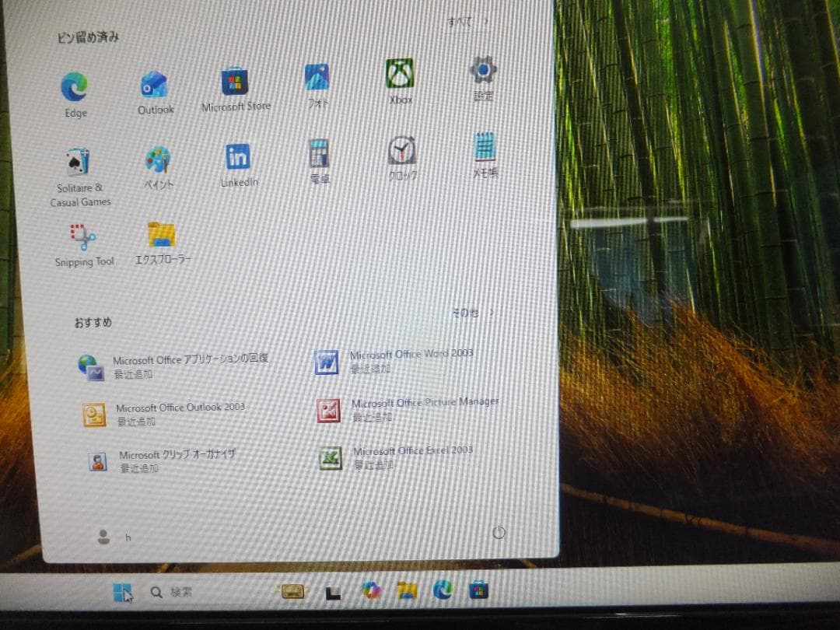Open File Explorer from the taskbar

[407, 590]
